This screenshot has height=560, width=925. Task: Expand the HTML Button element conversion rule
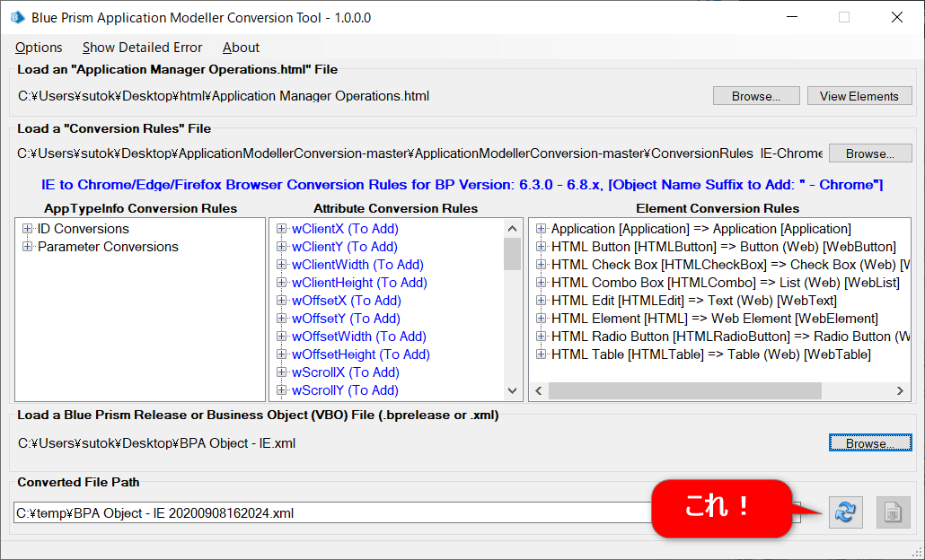(x=541, y=247)
